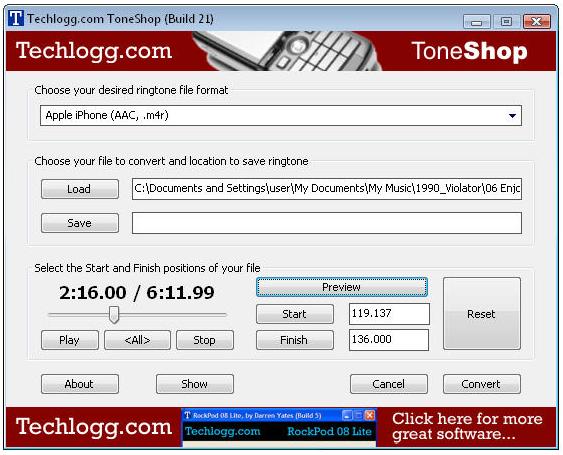The height and width of the screenshot is (455, 563).
Task: Click the Techlogg.com bottom banner logo
Action: pyautogui.click(x=94, y=427)
